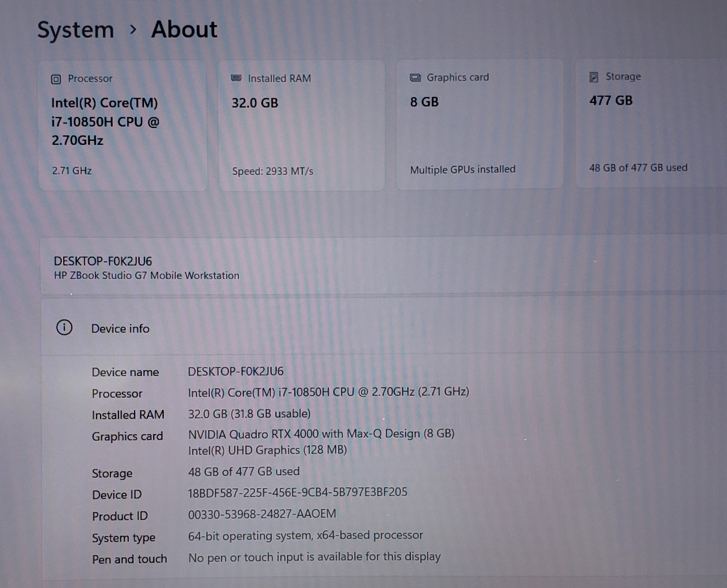Image resolution: width=727 pixels, height=588 pixels.
Task: Click the 8 GB graphics value
Action: click(x=424, y=102)
